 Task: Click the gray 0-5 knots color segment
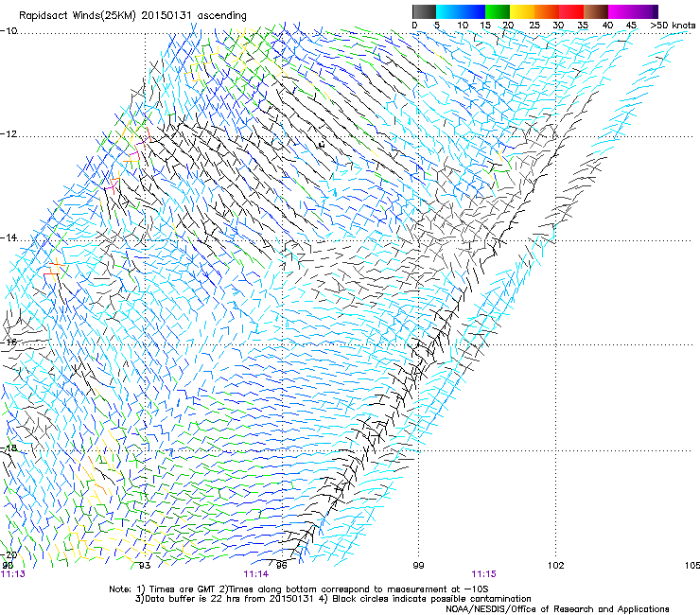click(424, 11)
